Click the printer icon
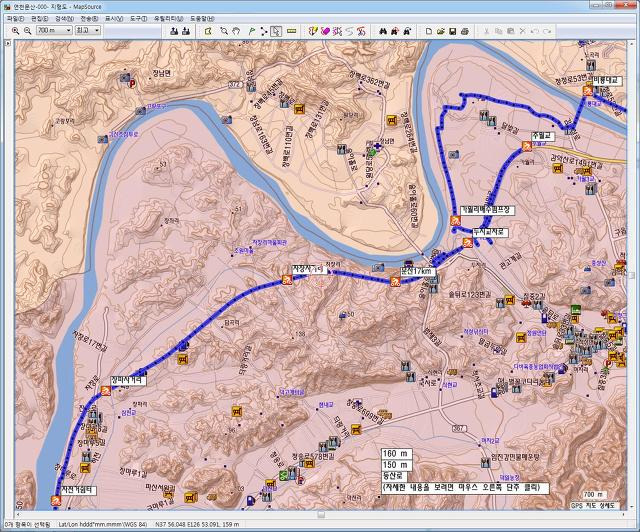 pyautogui.click(x=465, y=31)
